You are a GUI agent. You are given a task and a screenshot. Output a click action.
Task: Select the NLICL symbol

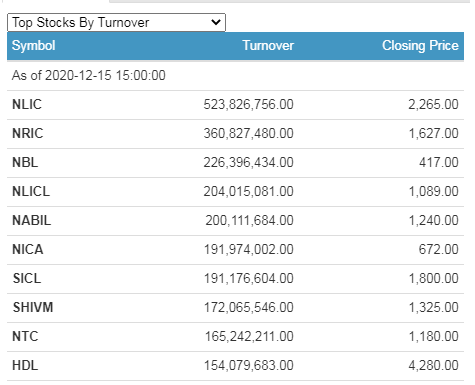31,191
